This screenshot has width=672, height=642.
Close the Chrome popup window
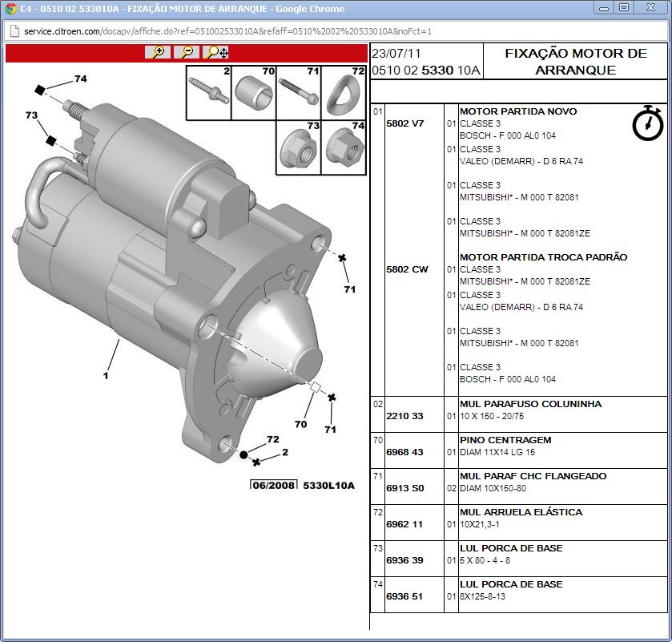(651, 8)
